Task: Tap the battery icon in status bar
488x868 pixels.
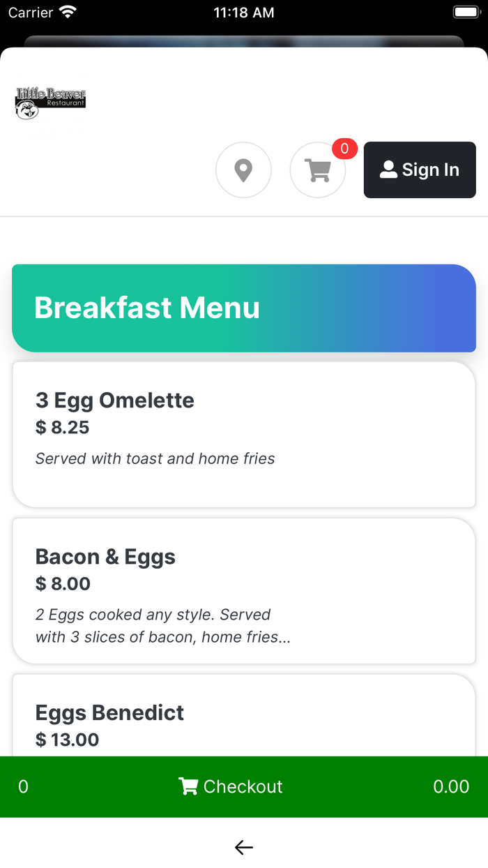Action: [x=466, y=13]
